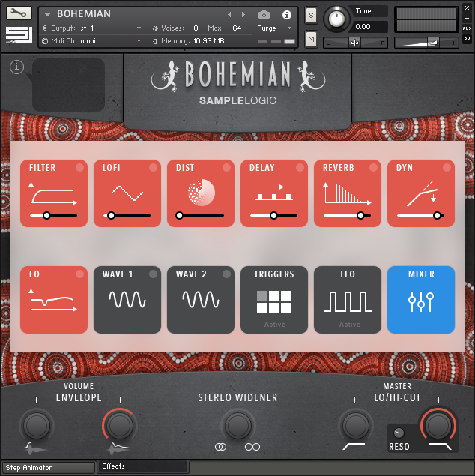Toggle the Filter effect power LED
Image resolution: width=475 pixels, height=476 pixels.
pos(79,168)
